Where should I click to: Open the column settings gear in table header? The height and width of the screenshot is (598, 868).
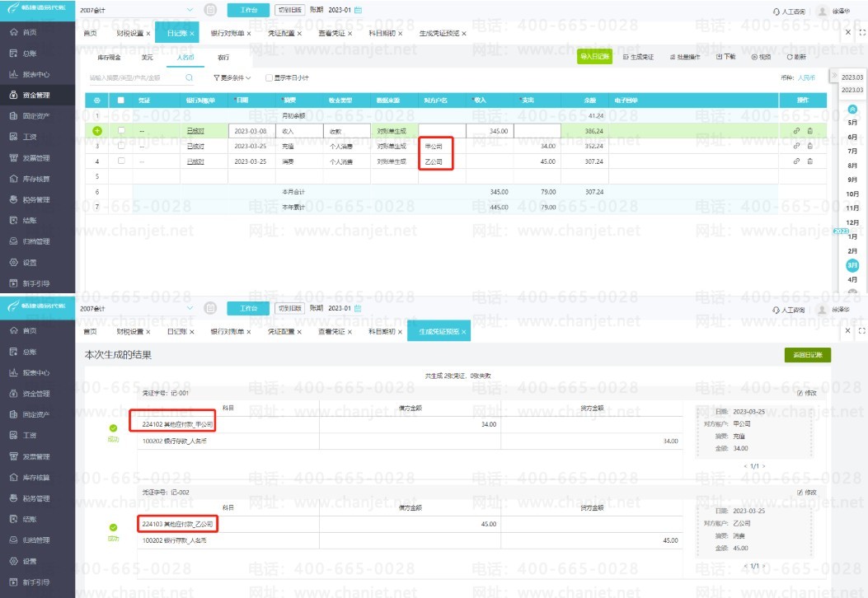tap(97, 100)
